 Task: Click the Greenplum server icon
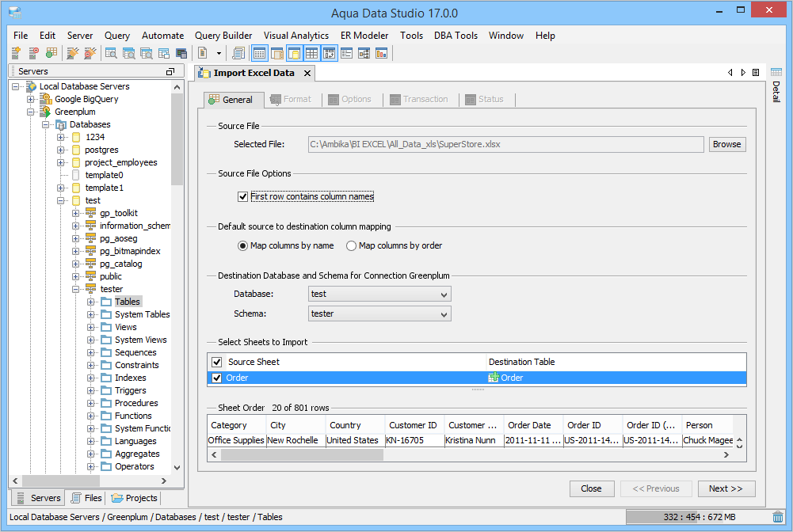[x=45, y=112]
